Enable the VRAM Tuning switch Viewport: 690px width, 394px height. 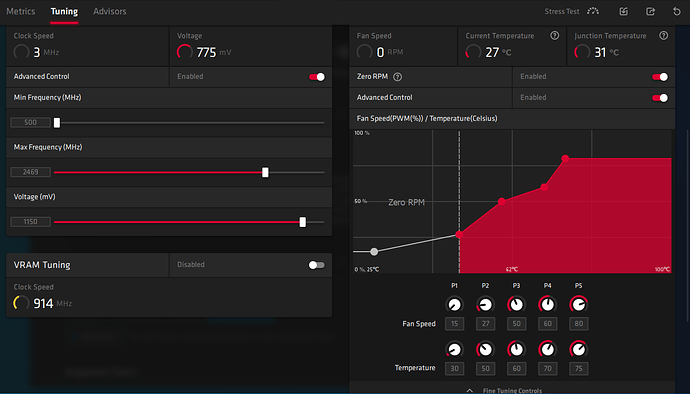click(317, 265)
